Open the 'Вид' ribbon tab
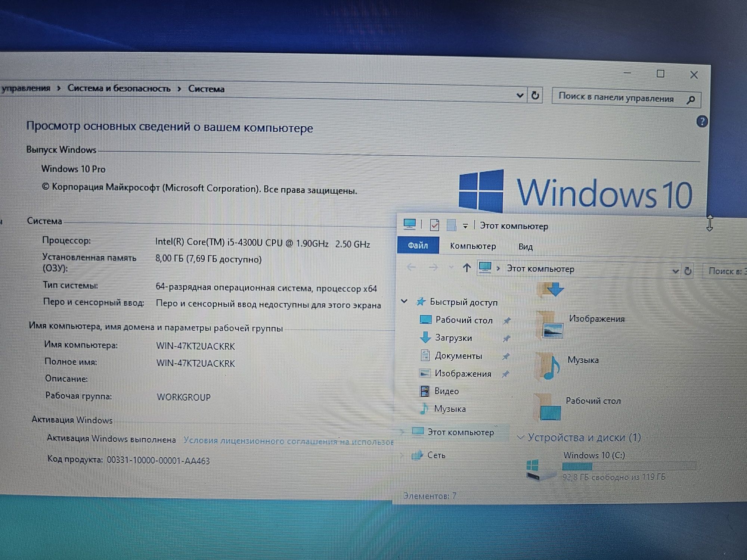This screenshot has width=747, height=560. coord(525,247)
